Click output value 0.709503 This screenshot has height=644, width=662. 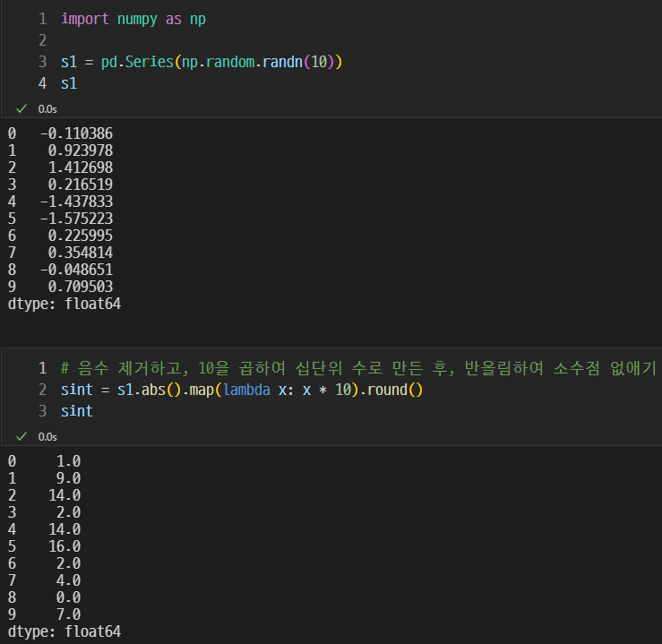(x=81, y=287)
